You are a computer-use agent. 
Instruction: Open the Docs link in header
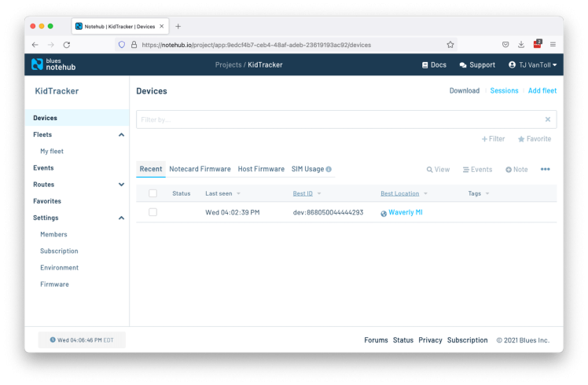point(434,65)
